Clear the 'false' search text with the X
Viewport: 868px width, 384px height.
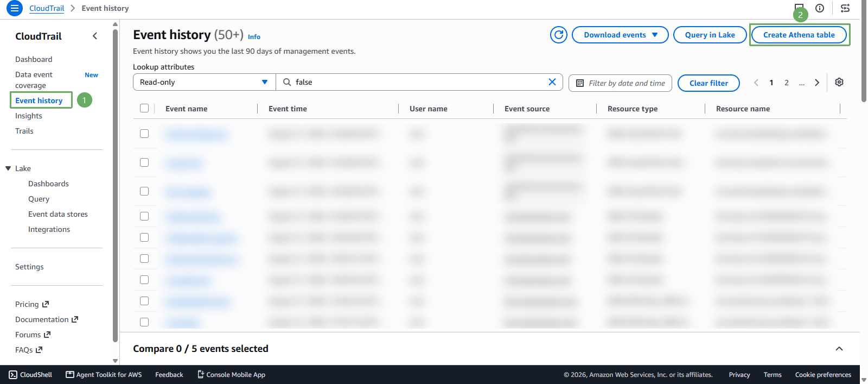pyautogui.click(x=552, y=82)
